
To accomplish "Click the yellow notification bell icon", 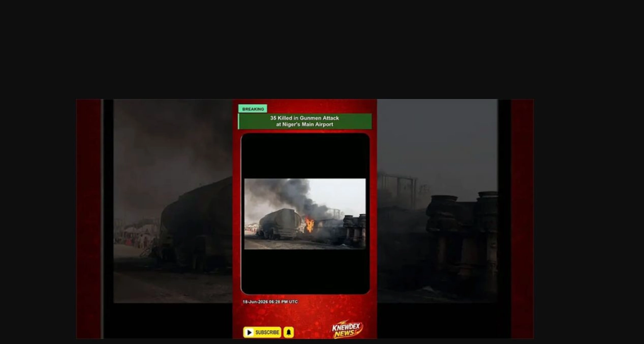I will pyautogui.click(x=288, y=332).
